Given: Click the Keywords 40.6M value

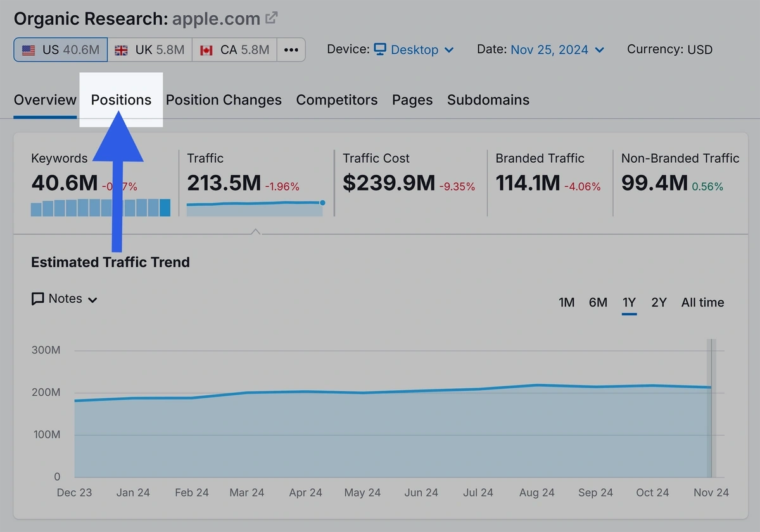Looking at the screenshot, I should [x=65, y=183].
